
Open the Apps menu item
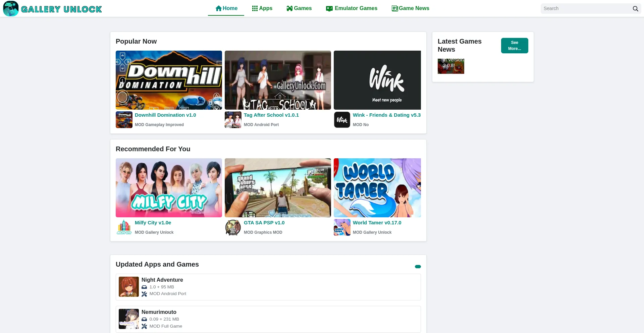(x=262, y=8)
